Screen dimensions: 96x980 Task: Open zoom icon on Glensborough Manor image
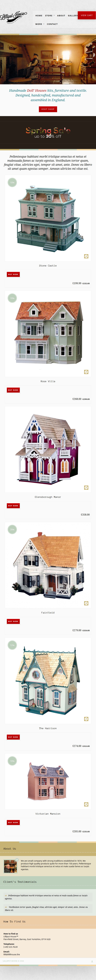coord(86,487)
